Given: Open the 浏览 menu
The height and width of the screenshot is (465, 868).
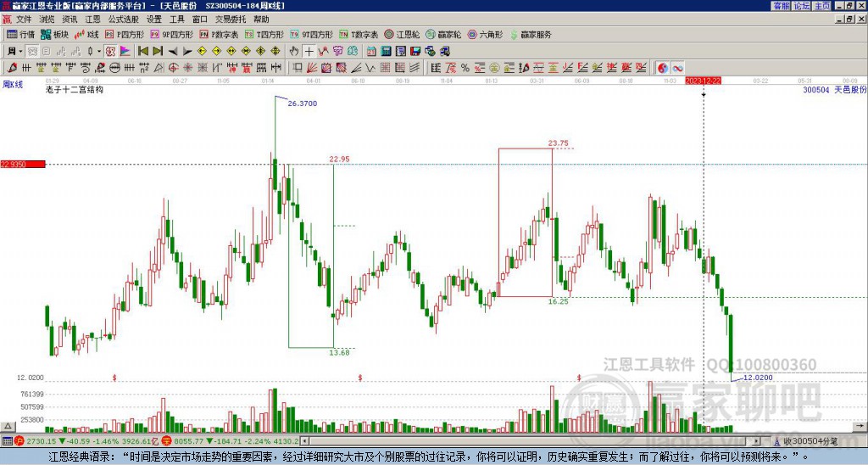Looking at the screenshot, I should coord(47,20).
